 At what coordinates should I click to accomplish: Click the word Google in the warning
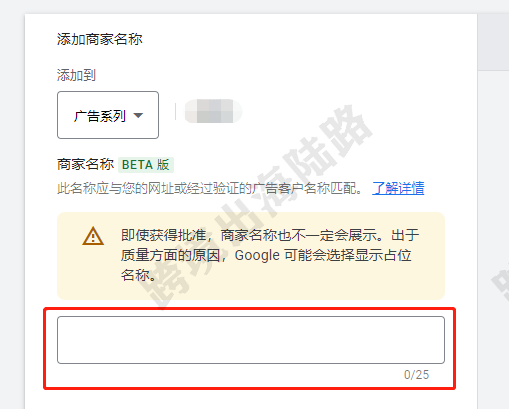257,255
